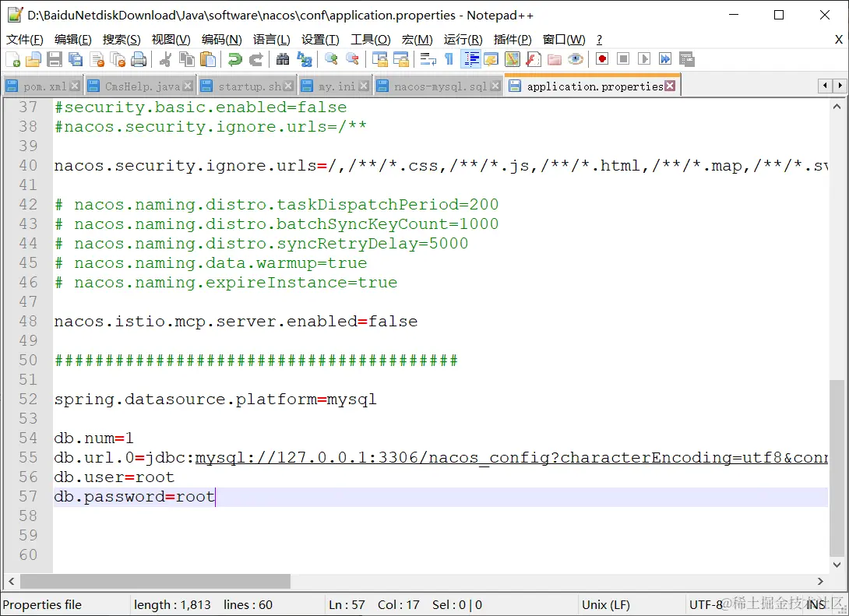This screenshot has width=849, height=616.
Task: Click the Save All toolbar icon
Action: (76, 59)
